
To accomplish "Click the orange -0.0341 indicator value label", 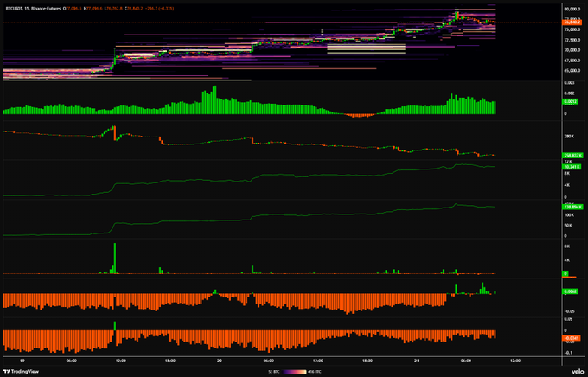I will 572,338.
